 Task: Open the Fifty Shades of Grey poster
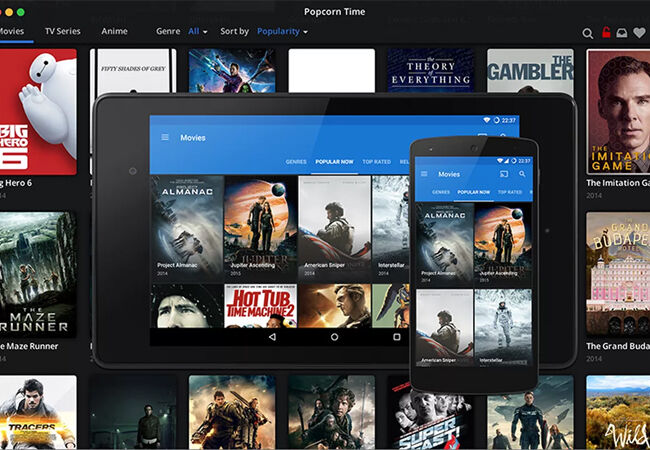click(133, 70)
